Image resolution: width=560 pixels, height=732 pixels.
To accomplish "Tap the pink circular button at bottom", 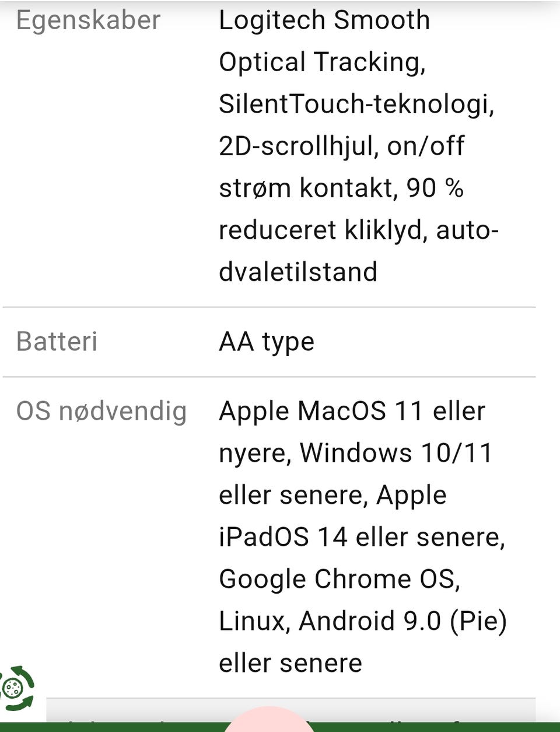I will (269, 719).
